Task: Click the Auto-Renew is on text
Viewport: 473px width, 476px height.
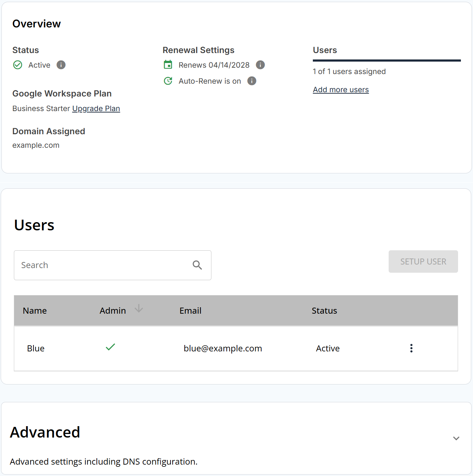Action: coord(210,81)
